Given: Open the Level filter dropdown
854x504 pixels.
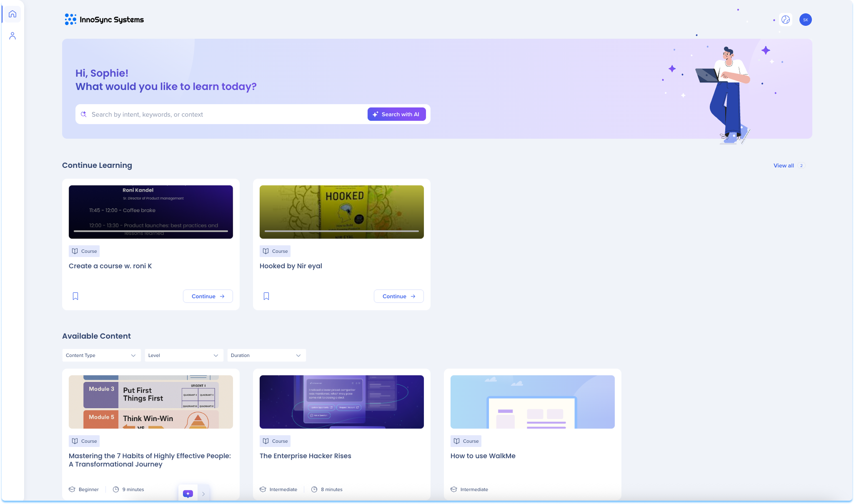Looking at the screenshot, I should click(x=183, y=355).
